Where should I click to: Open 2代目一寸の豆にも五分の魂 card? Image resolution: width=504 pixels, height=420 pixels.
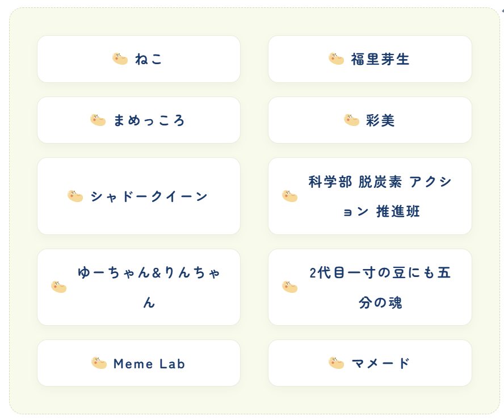pyautogui.click(x=370, y=287)
